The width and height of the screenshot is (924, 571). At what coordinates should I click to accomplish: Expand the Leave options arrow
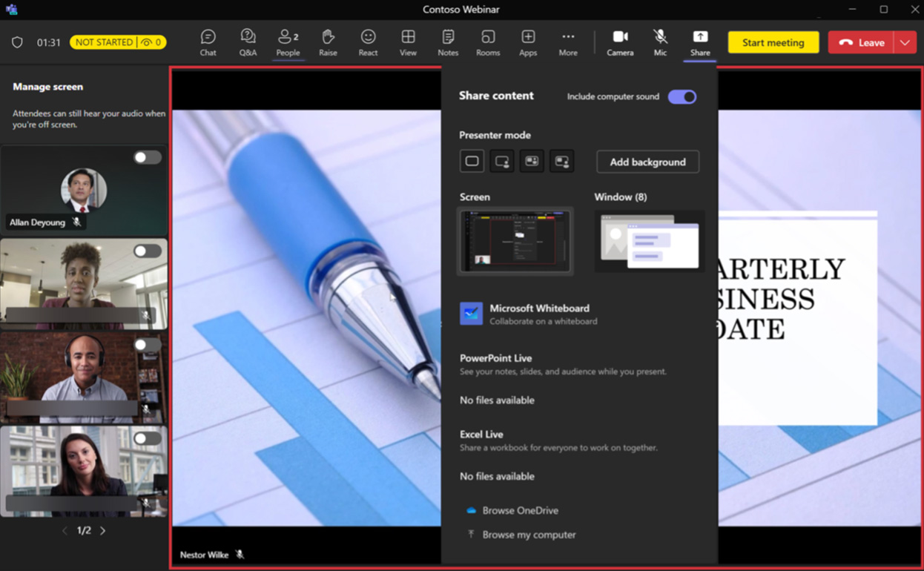point(905,42)
